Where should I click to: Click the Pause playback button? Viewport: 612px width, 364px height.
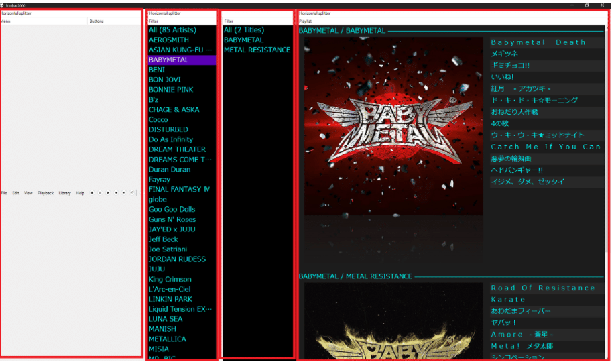[x=100, y=193]
